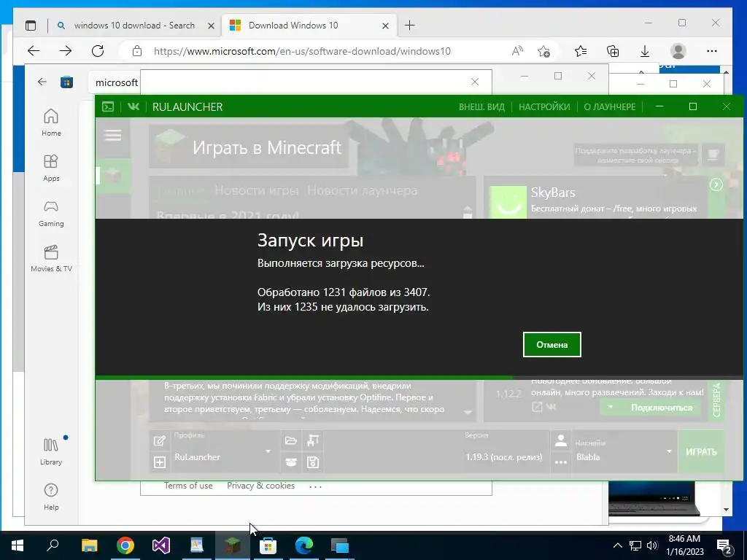Go to Home in Microsoft Store sidebar
747x560 pixels.
coord(51,122)
